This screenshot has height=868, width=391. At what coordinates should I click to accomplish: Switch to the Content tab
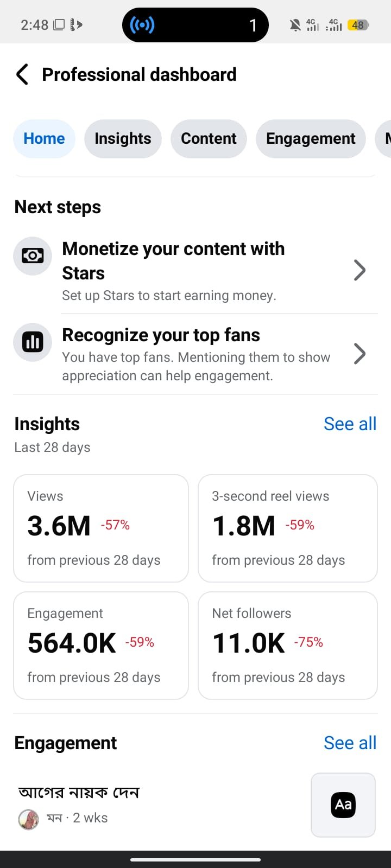209,139
